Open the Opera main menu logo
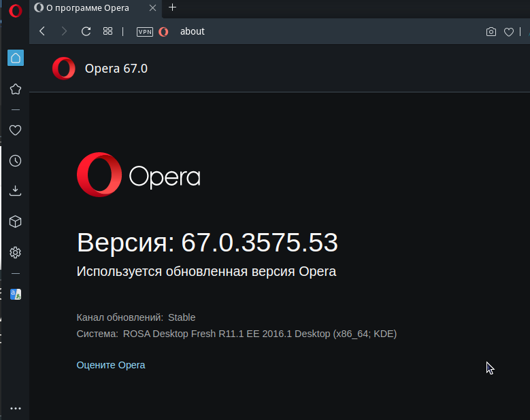 click(x=16, y=11)
